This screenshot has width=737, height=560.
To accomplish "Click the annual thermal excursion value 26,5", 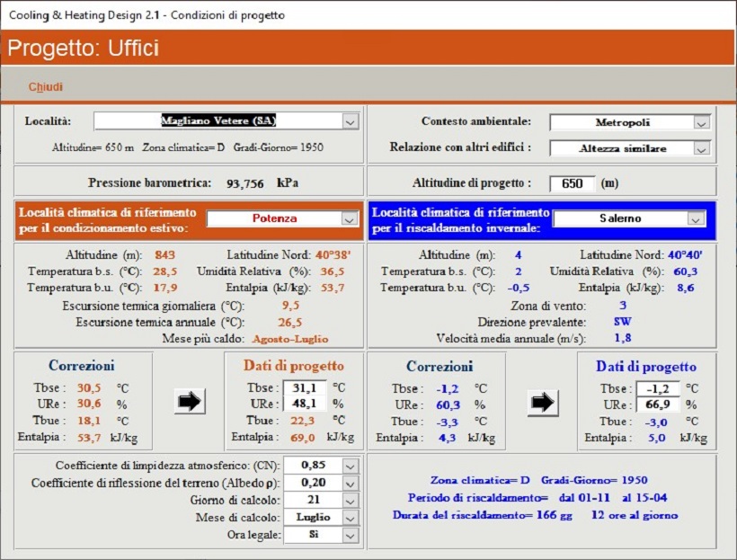I will pyautogui.click(x=289, y=323).
